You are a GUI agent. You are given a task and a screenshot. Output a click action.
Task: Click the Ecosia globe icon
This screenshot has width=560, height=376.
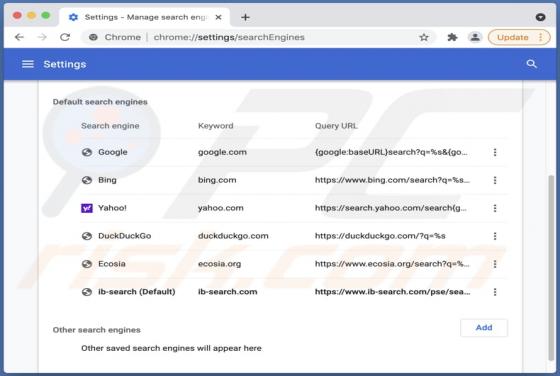tap(87, 264)
